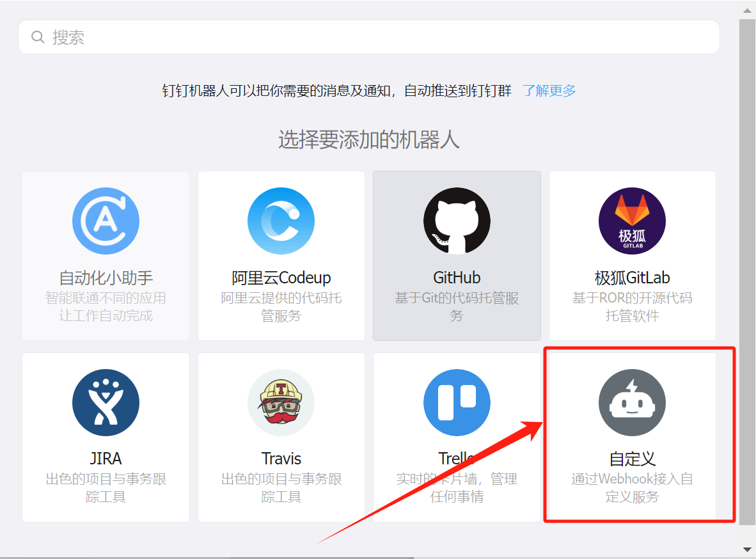Click the 自动化小助手 robot icon

pyautogui.click(x=106, y=221)
